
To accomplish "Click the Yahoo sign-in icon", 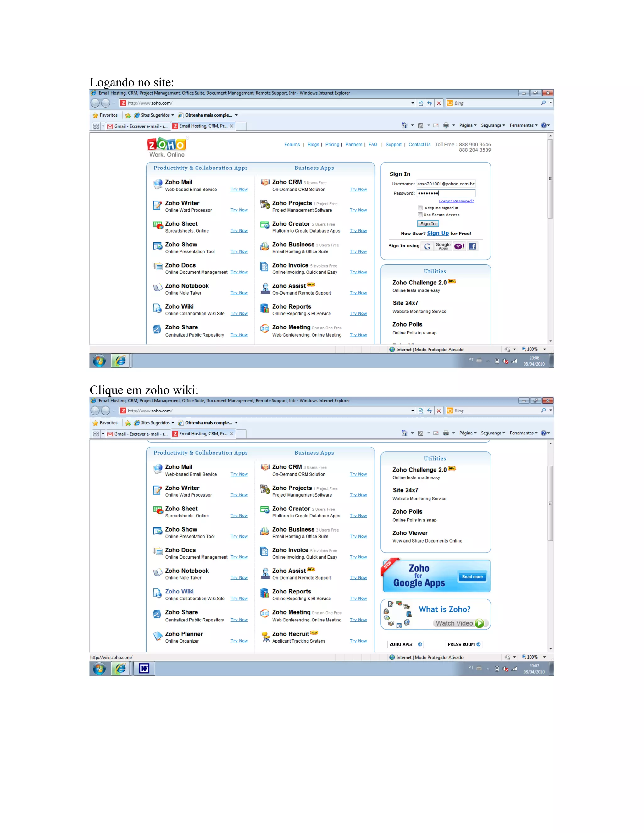I will 459,246.
